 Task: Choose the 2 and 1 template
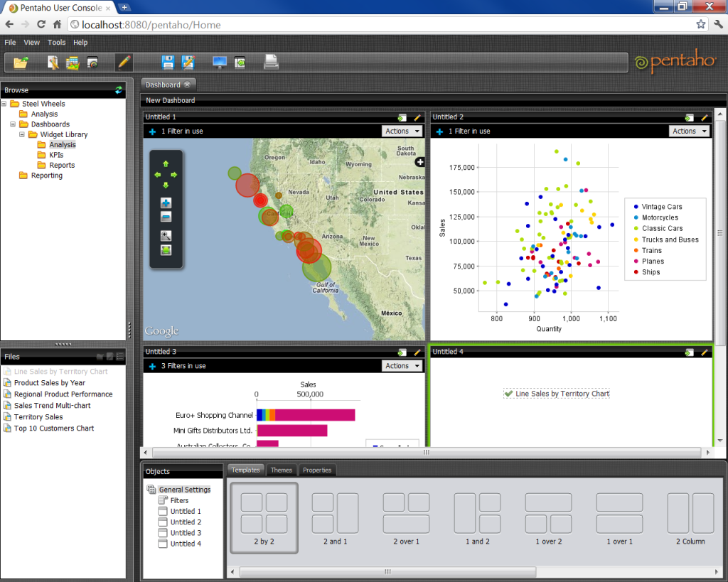(336, 518)
